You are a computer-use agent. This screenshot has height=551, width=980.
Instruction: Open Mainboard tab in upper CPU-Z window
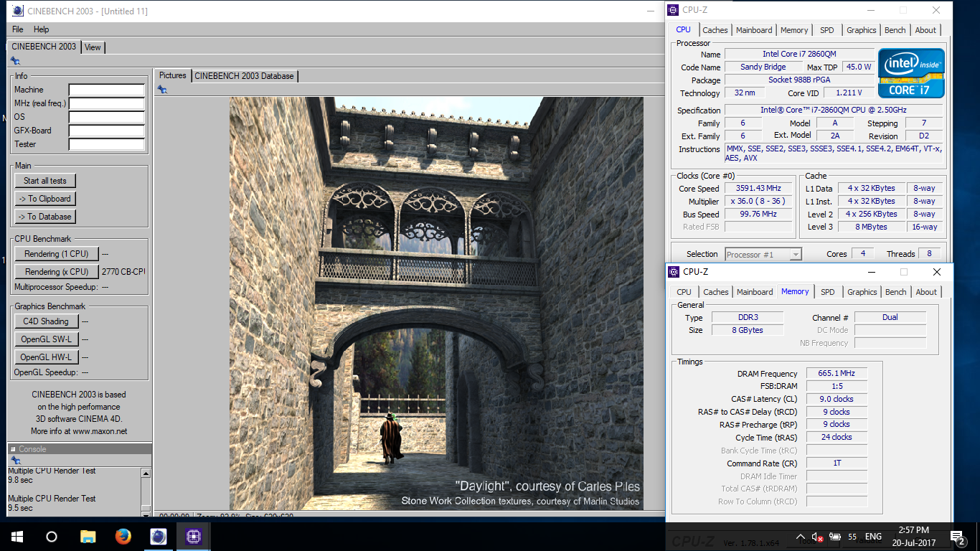pyautogui.click(x=755, y=30)
